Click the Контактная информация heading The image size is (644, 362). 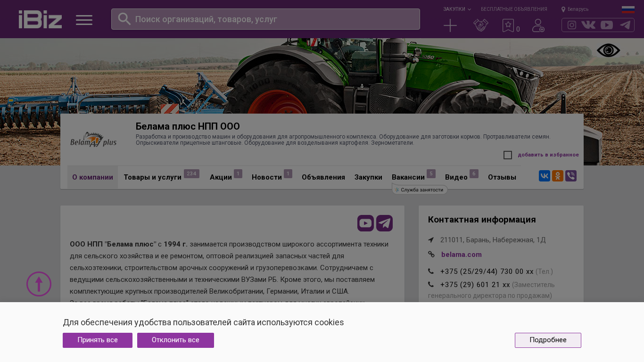pos(482,220)
